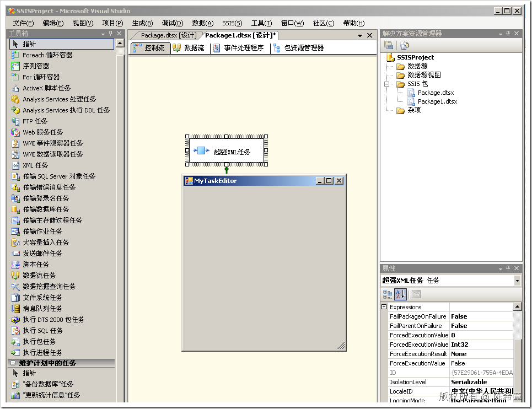Click show all files icon in Solution Explorer
Image resolution: width=532 pixels, height=409 pixels.
pos(404,45)
